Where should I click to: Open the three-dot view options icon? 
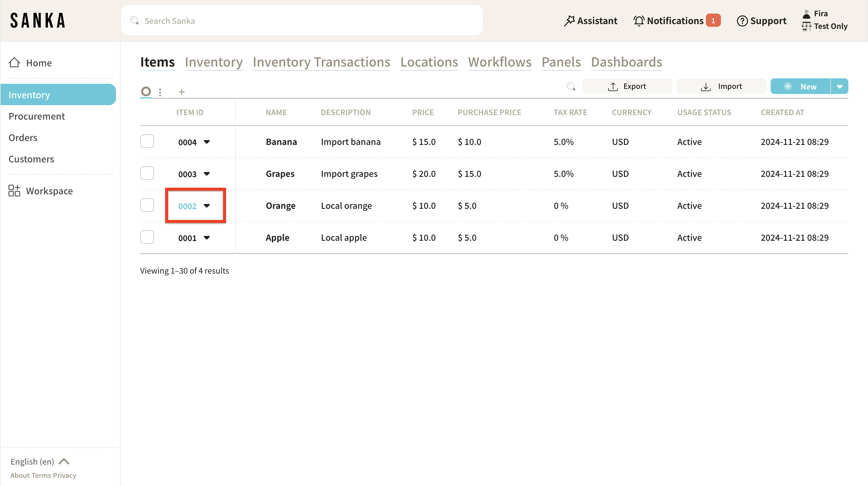click(x=160, y=92)
